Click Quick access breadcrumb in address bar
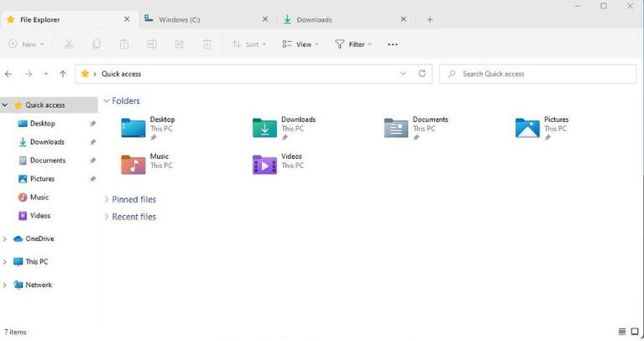This screenshot has width=644, height=341. tap(121, 74)
